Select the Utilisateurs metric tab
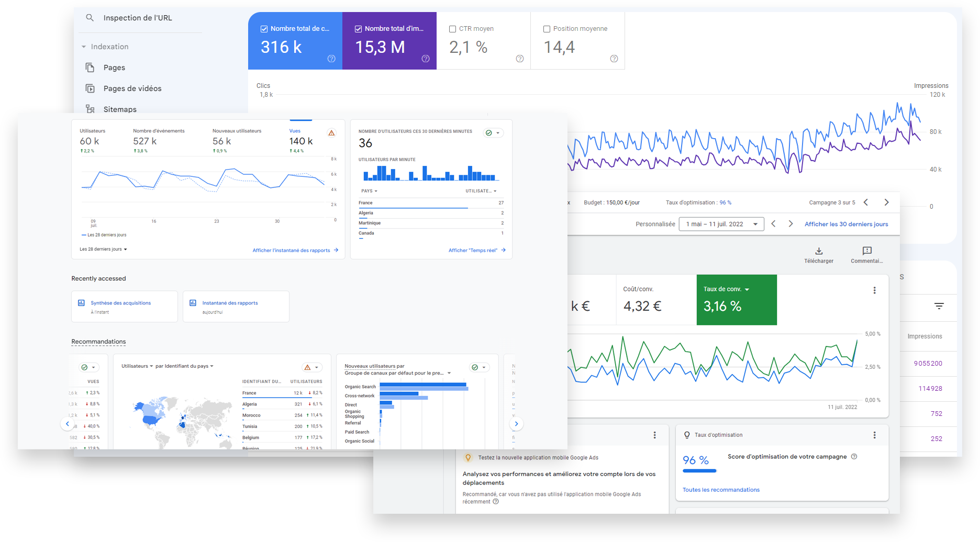Image resolution: width=980 pixels, height=542 pixels. 93,140
